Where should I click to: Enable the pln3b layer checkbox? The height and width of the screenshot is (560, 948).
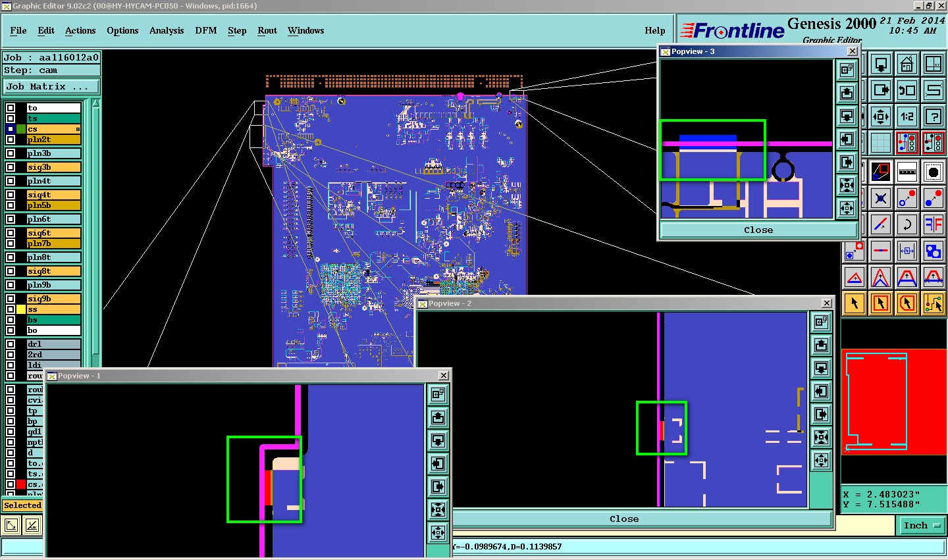pos(11,153)
